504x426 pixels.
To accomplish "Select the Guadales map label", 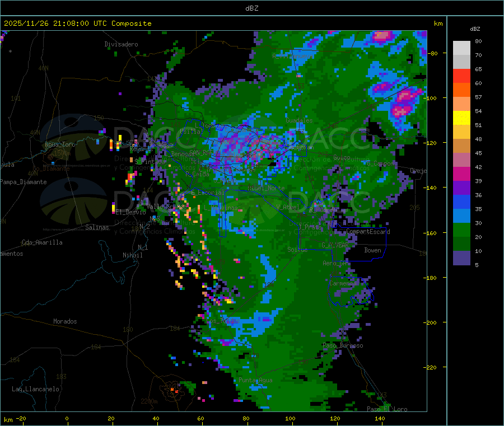I will (299, 120).
